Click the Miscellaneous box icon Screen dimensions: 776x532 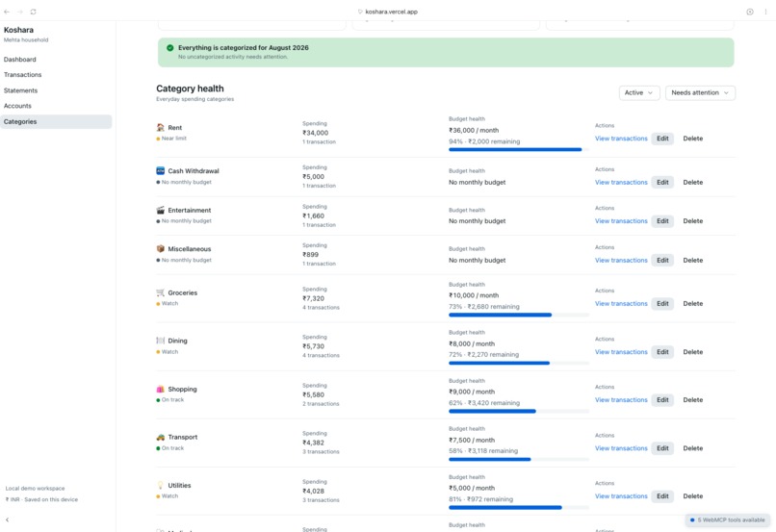pyautogui.click(x=161, y=249)
